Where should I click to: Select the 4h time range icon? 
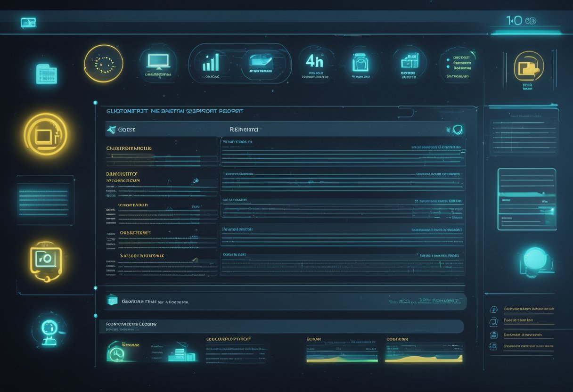(314, 61)
